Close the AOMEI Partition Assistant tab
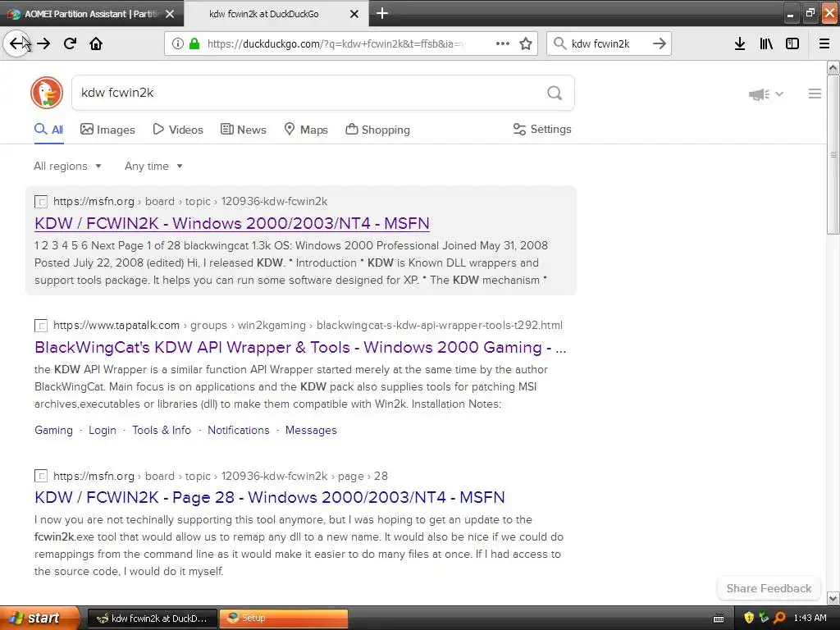The width and height of the screenshot is (840, 630). coord(170,14)
